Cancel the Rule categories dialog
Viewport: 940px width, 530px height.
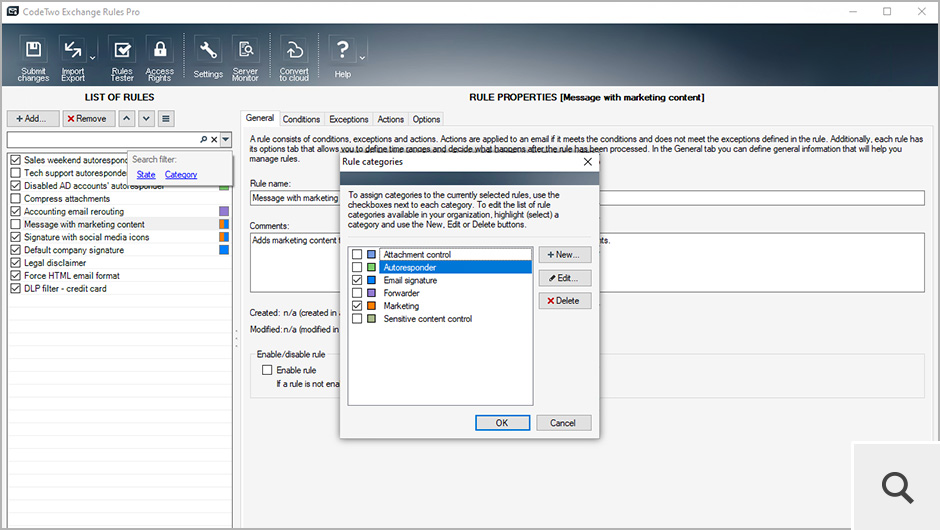coord(564,423)
